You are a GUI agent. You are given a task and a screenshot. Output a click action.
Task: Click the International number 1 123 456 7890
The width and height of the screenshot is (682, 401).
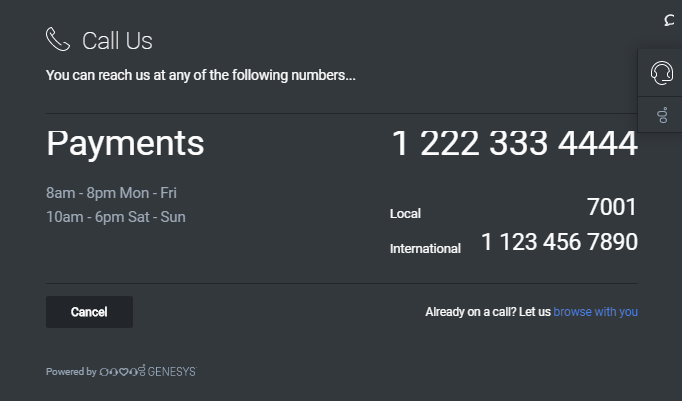pos(559,242)
